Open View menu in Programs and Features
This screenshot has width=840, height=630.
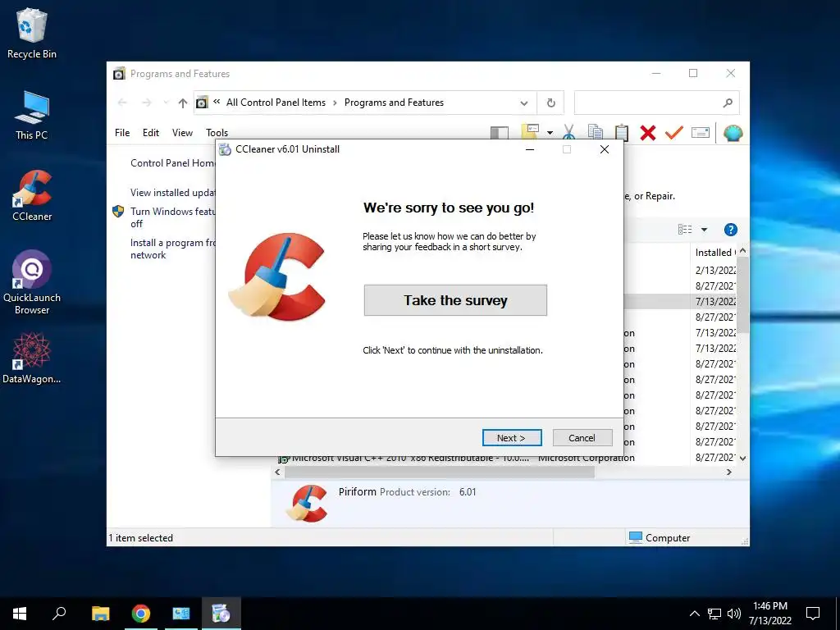(182, 132)
